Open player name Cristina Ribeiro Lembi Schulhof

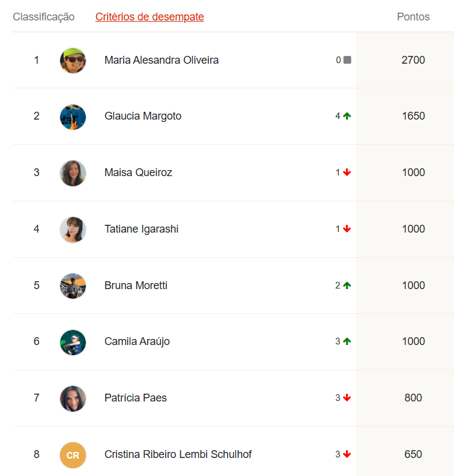coord(178,454)
